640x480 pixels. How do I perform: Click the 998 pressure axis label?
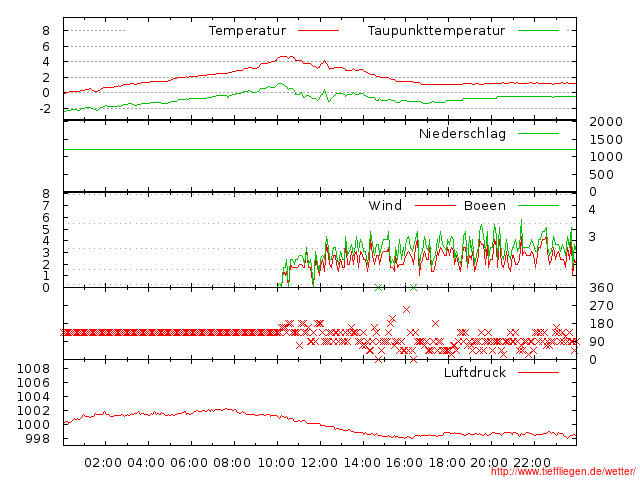pyautogui.click(x=37, y=439)
